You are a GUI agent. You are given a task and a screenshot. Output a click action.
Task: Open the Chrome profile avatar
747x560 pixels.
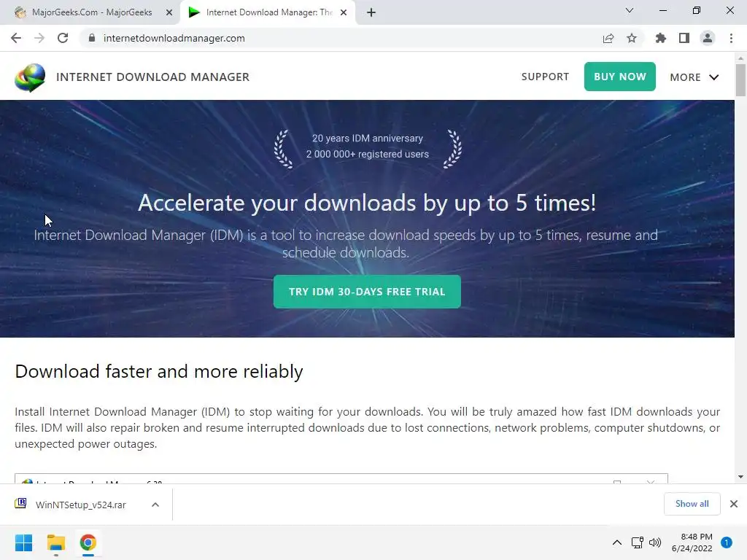pos(708,38)
